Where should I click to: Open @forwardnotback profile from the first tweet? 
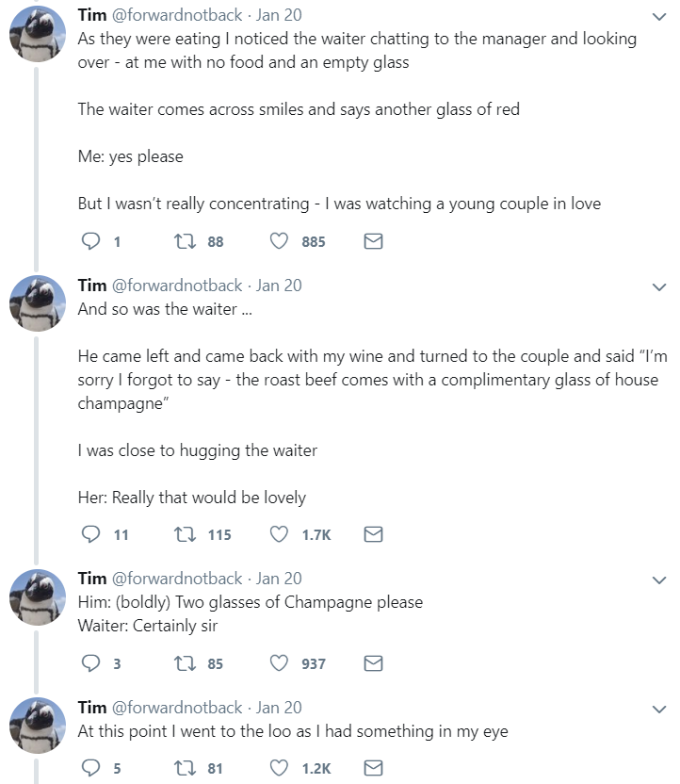tap(177, 15)
